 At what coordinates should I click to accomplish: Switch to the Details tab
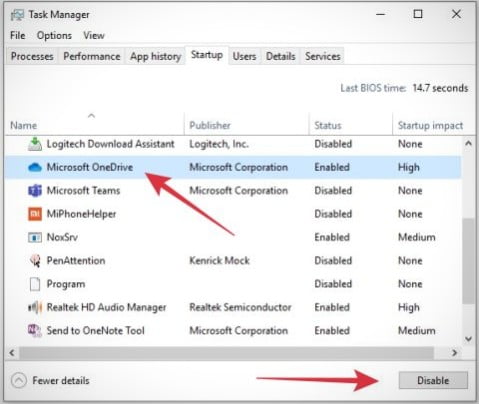pos(281,56)
